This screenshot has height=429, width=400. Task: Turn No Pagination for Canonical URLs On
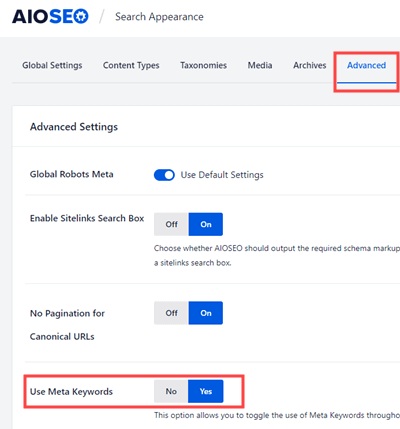pyautogui.click(x=206, y=313)
